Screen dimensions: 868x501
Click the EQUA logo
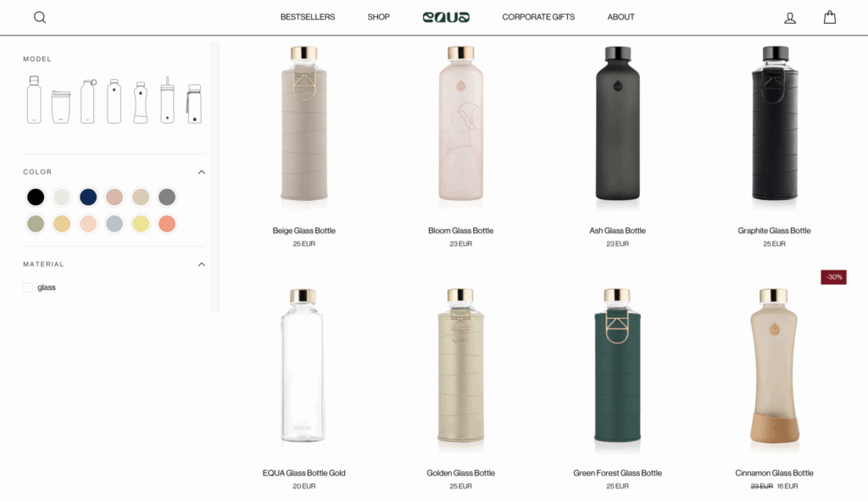pos(446,17)
